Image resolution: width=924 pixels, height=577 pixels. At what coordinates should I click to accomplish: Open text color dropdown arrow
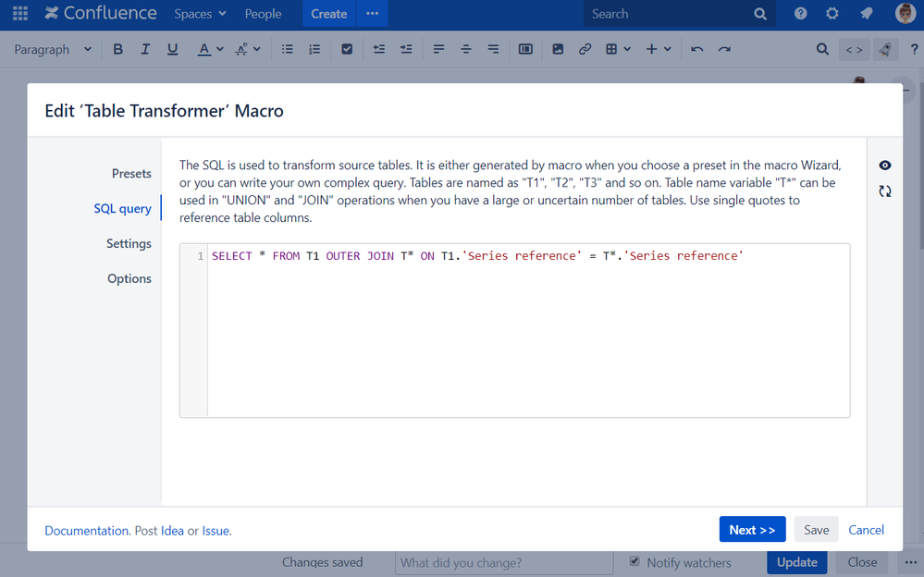220,50
